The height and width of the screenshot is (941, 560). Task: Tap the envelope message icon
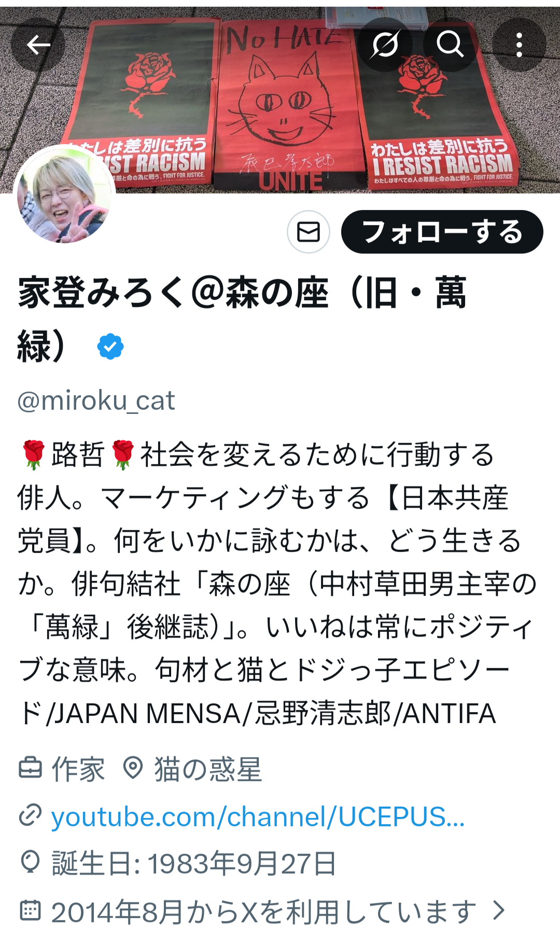point(309,232)
